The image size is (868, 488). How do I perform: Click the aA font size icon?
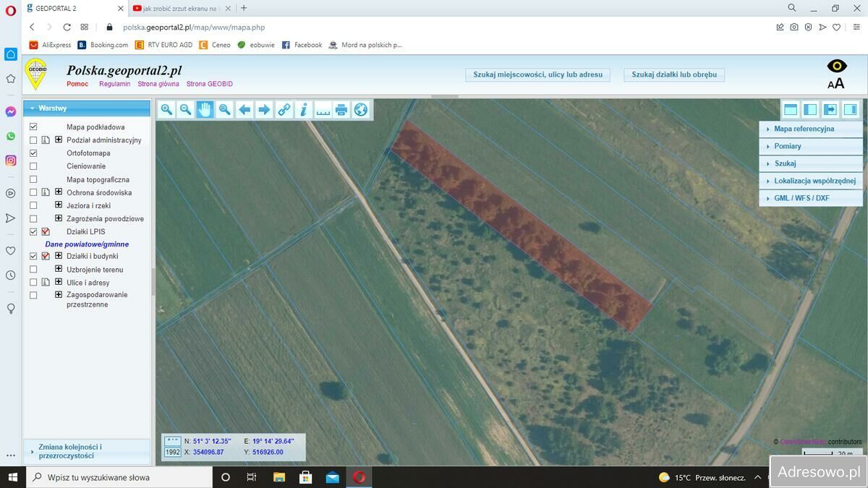pos(836,83)
